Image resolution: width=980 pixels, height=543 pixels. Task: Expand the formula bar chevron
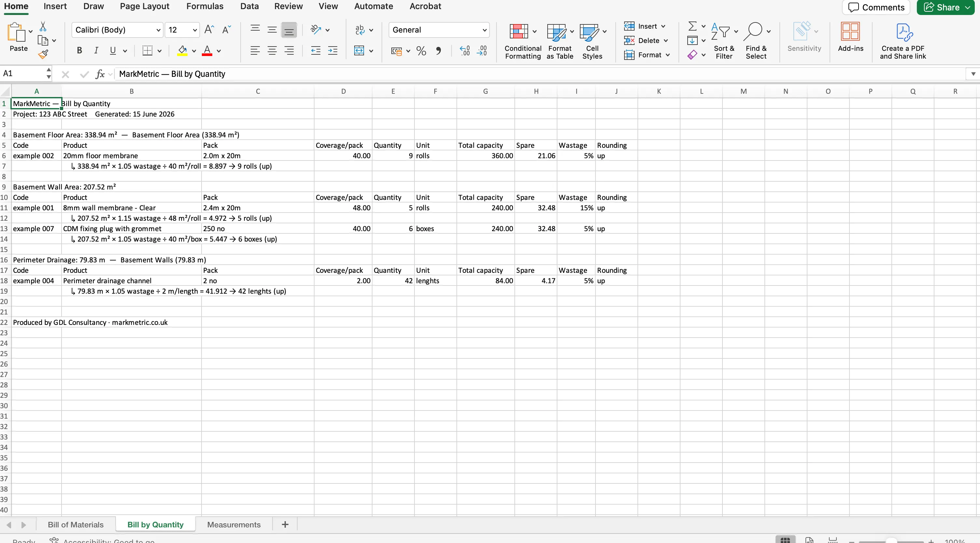(973, 74)
